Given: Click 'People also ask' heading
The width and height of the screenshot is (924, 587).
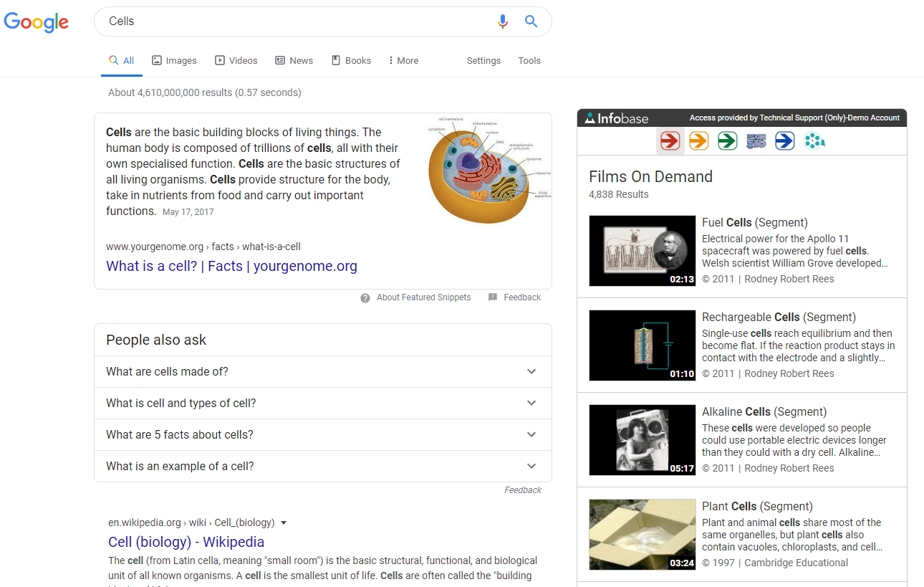Looking at the screenshot, I should click(x=156, y=340).
